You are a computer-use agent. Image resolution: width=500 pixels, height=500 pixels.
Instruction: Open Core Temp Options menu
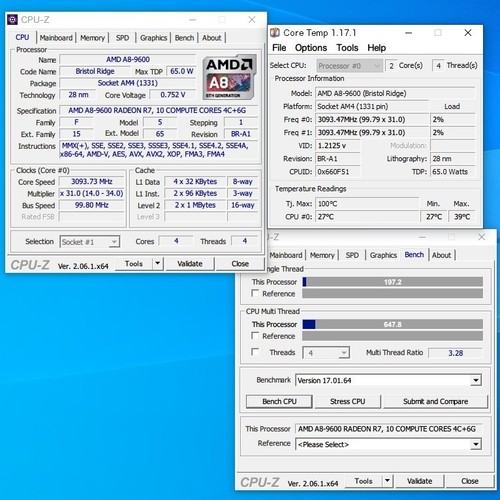[311, 48]
